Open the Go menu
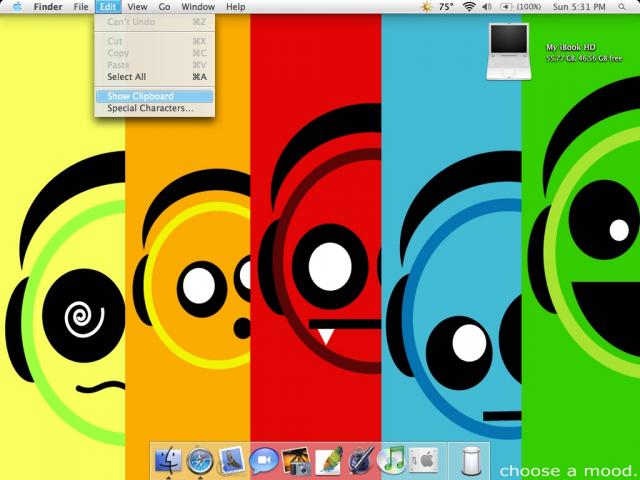 [x=164, y=7]
